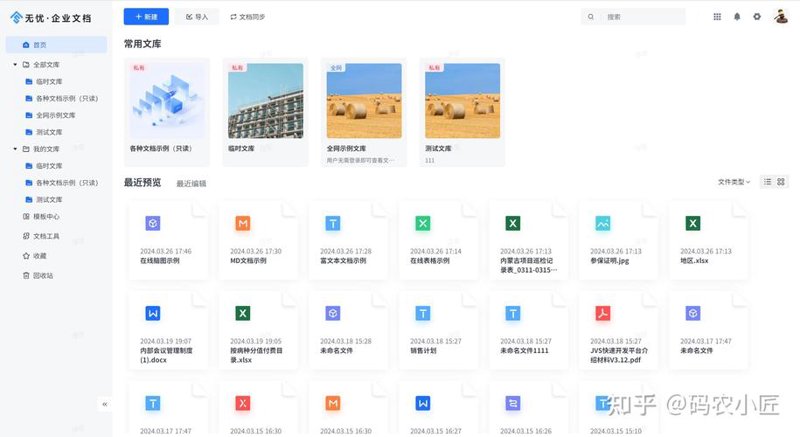
Task: Open the apps grid icon in the header
Action: coord(717,17)
